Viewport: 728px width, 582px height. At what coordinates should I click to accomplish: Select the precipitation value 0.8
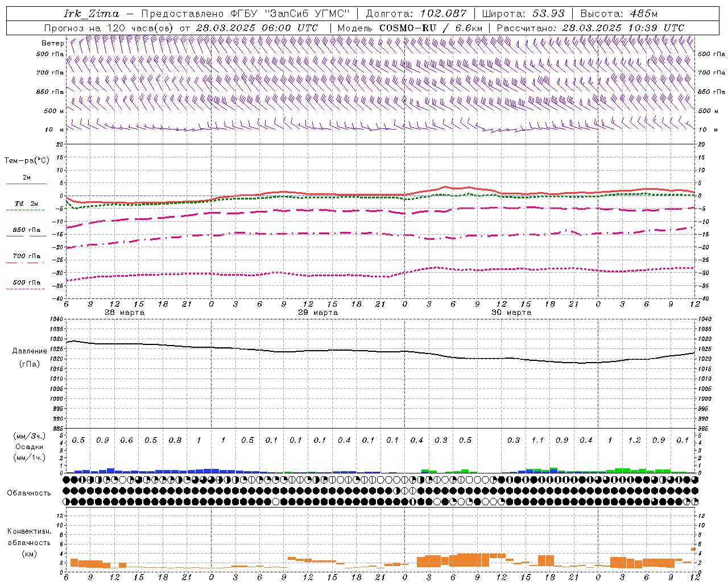175,440
